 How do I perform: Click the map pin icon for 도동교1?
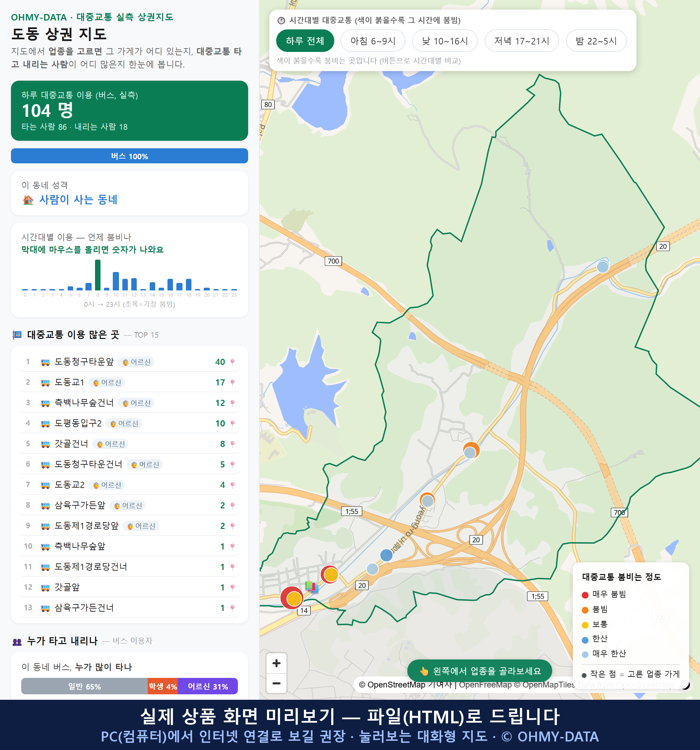pyautogui.click(x=232, y=383)
